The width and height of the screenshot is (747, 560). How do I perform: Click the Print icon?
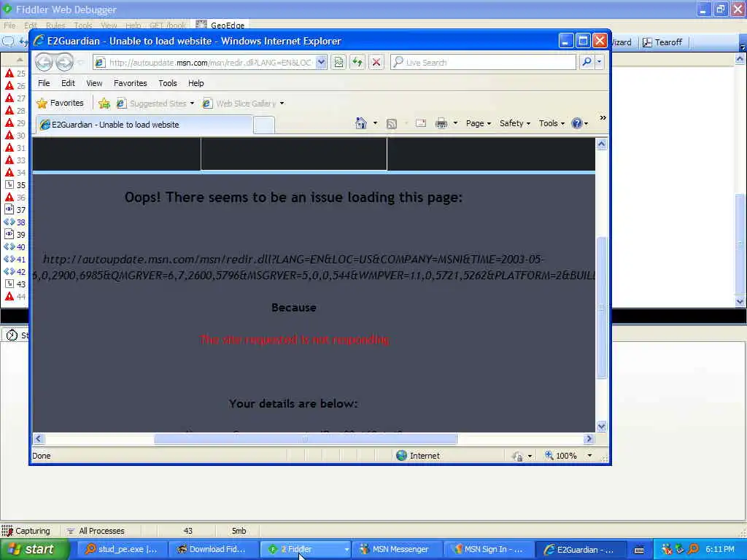pos(441,123)
